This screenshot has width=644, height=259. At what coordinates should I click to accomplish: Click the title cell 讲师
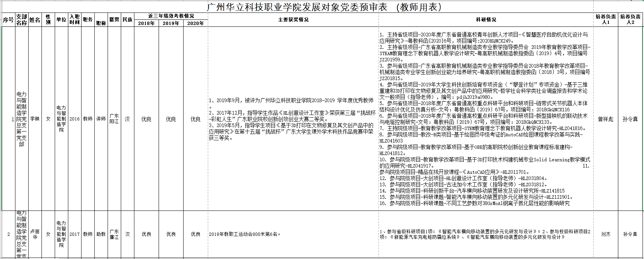pyautogui.click(x=101, y=119)
